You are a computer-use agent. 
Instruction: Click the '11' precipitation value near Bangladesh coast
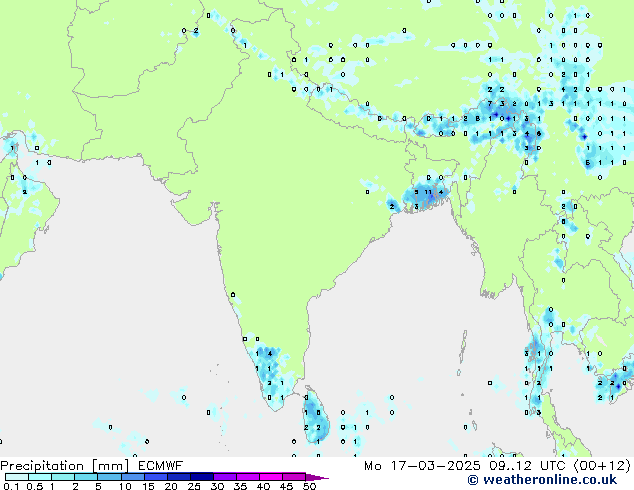[x=428, y=192]
